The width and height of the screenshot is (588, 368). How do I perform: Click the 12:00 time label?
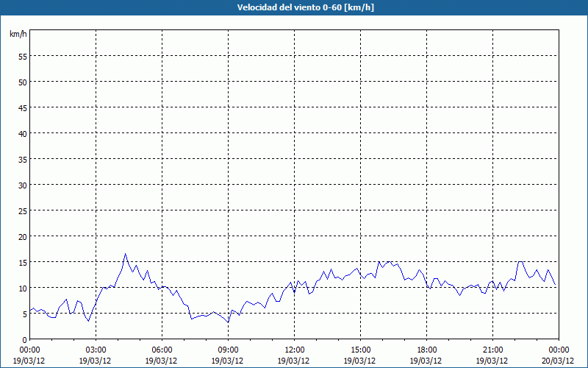pyautogui.click(x=295, y=350)
